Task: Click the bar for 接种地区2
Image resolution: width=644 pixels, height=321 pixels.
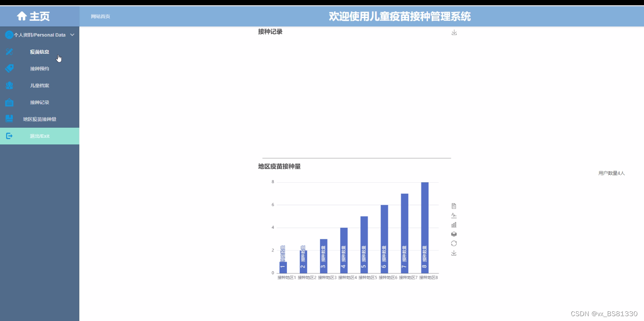Action: (303, 262)
